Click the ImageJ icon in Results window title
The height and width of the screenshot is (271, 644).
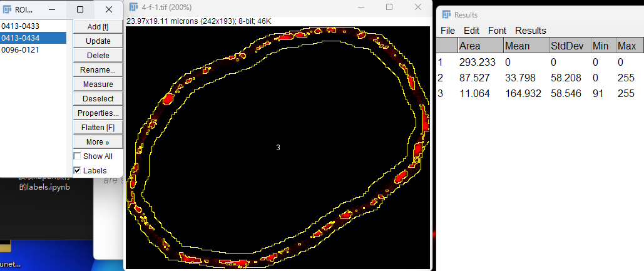446,15
